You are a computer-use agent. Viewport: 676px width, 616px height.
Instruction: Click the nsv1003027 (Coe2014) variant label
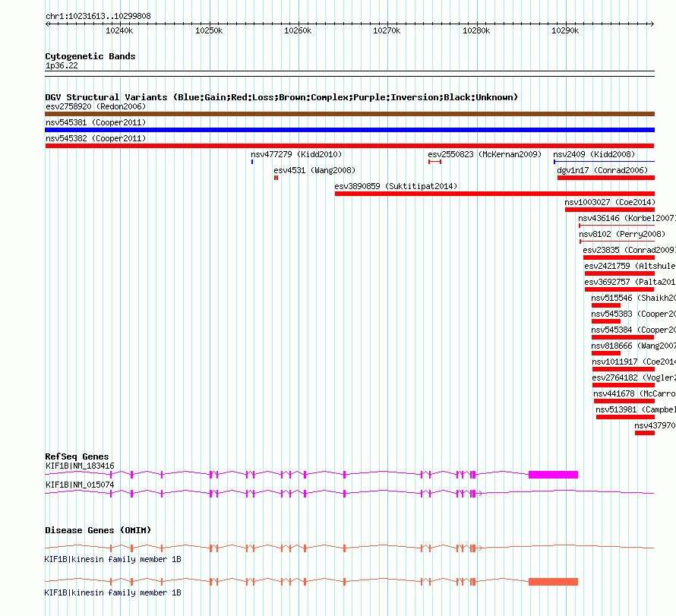610,202
